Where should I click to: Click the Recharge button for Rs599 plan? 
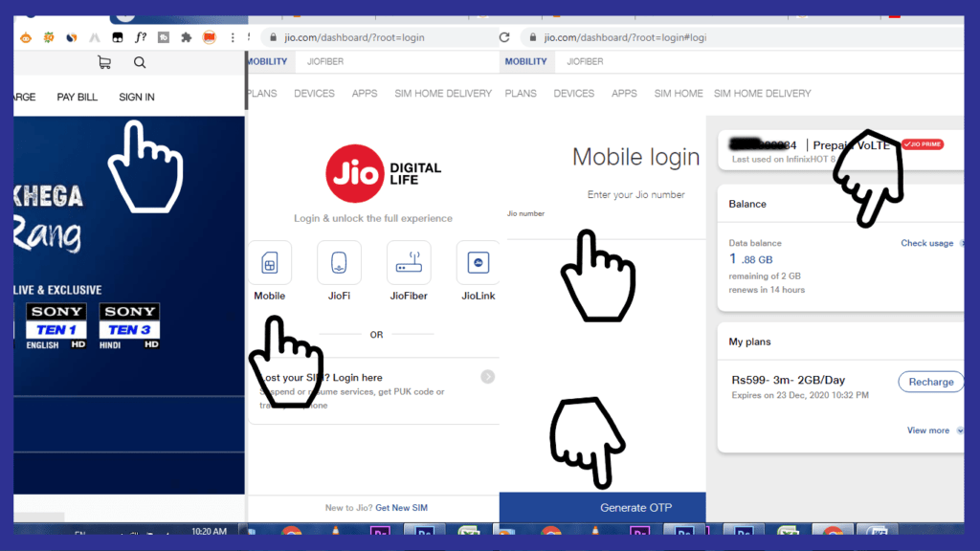(930, 382)
